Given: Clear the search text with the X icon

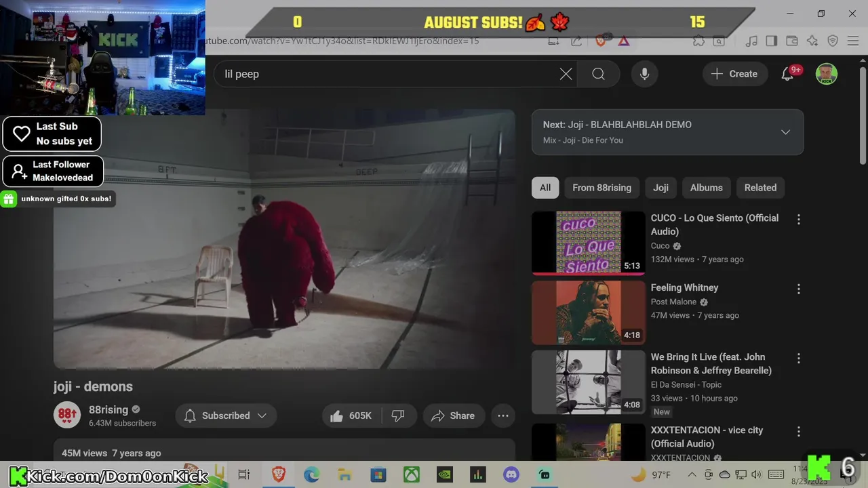Looking at the screenshot, I should pos(566,74).
